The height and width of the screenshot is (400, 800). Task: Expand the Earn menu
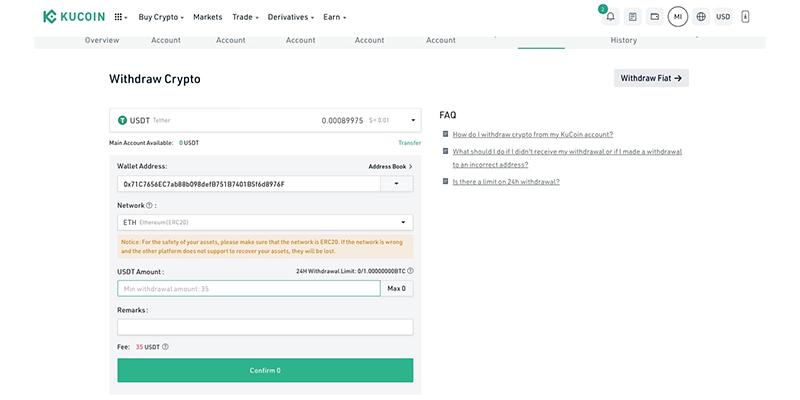coord(335,17)
